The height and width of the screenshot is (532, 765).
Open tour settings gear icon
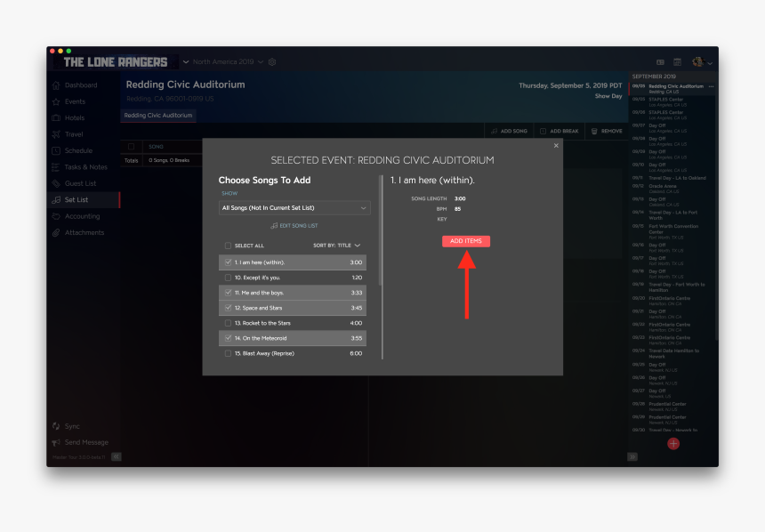[x=272, y=62]
